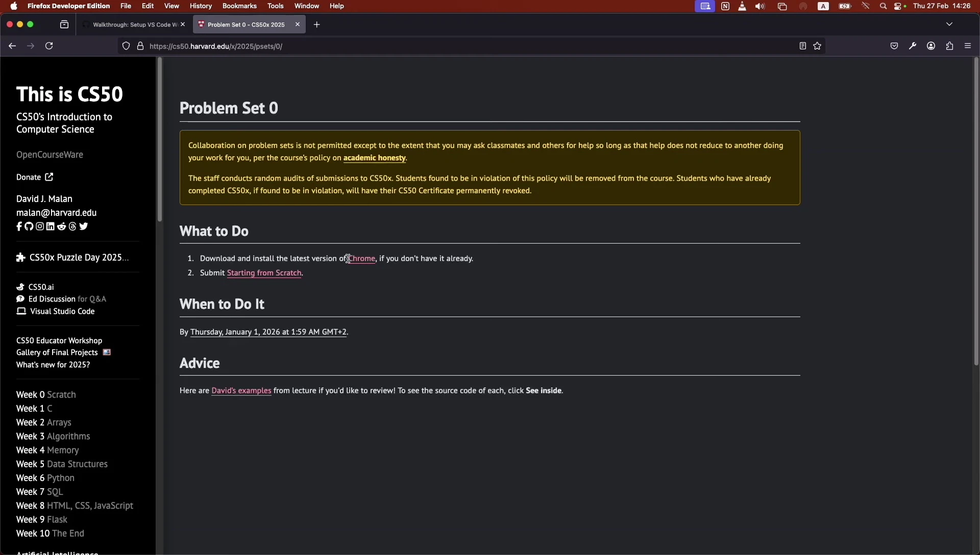The height and width of the screenshot is (555, 980).
Task: Click the page vertical scrollbar
Action: [976, 212]
